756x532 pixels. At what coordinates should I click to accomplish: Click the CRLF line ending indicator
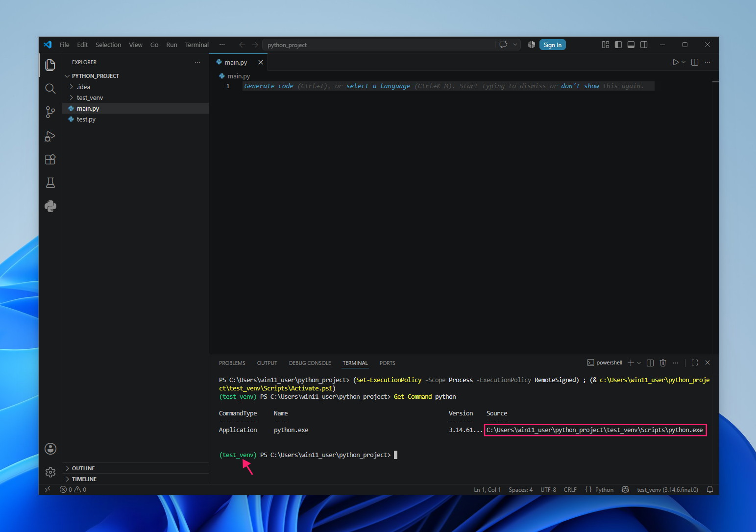(570, 489)
